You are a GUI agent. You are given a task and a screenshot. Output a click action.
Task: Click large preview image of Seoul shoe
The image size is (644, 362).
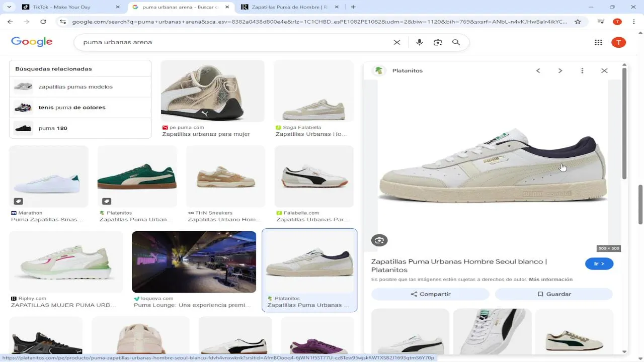click(493, 166)
